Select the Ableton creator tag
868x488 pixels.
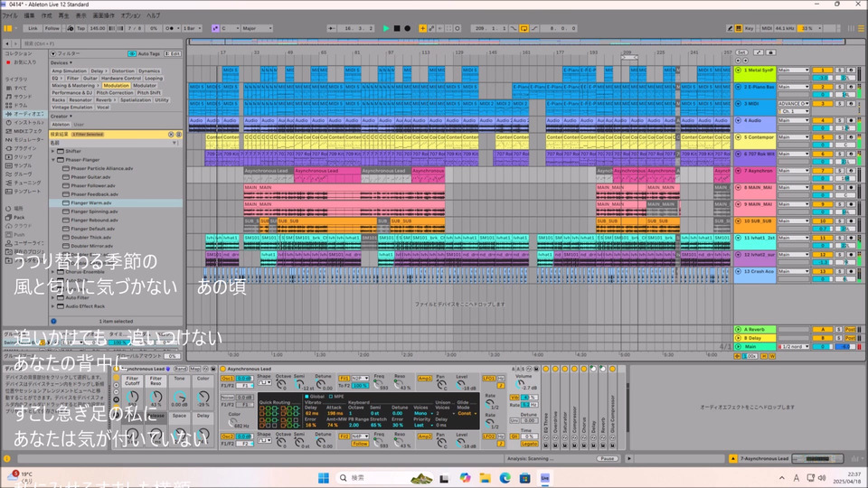tap(61, 125)
